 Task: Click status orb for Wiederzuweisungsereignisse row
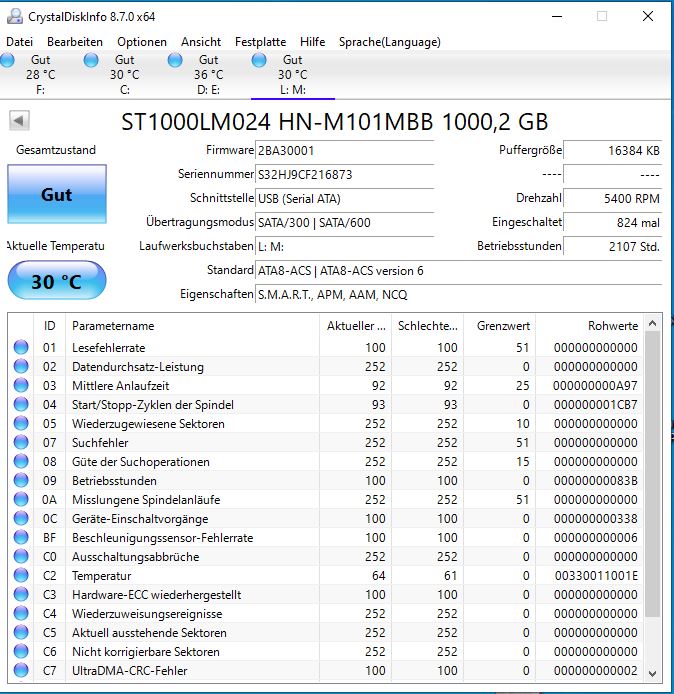coord(21,614)
